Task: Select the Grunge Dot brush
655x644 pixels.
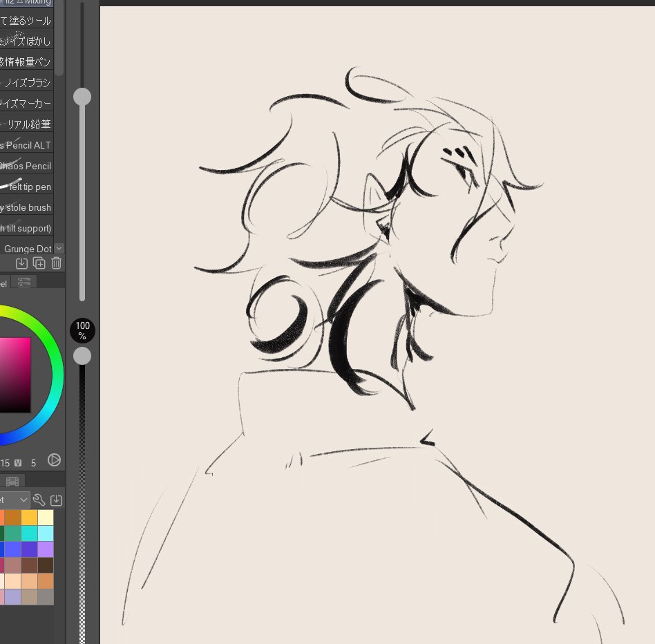Action: pyautogui.click(x=27, y=249)
